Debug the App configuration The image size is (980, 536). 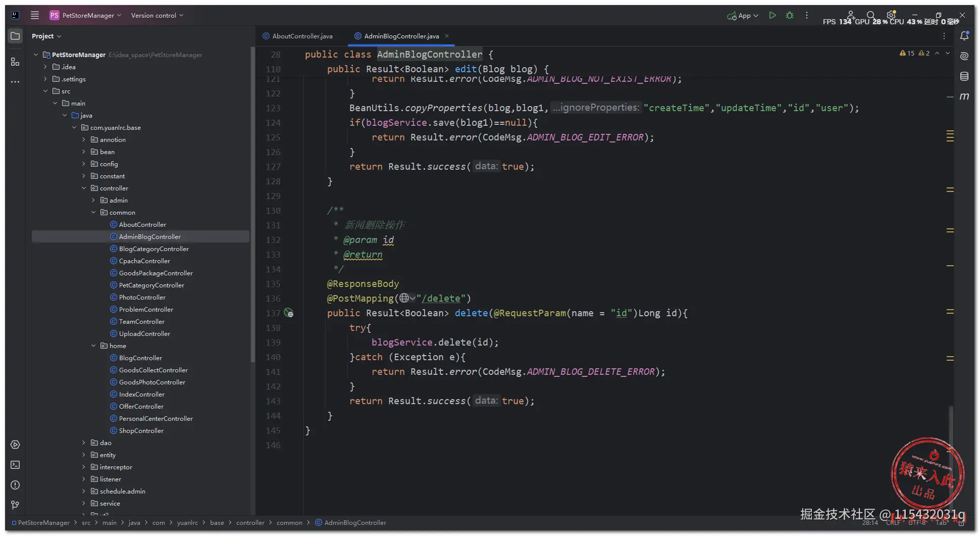(x=790, y=15)
